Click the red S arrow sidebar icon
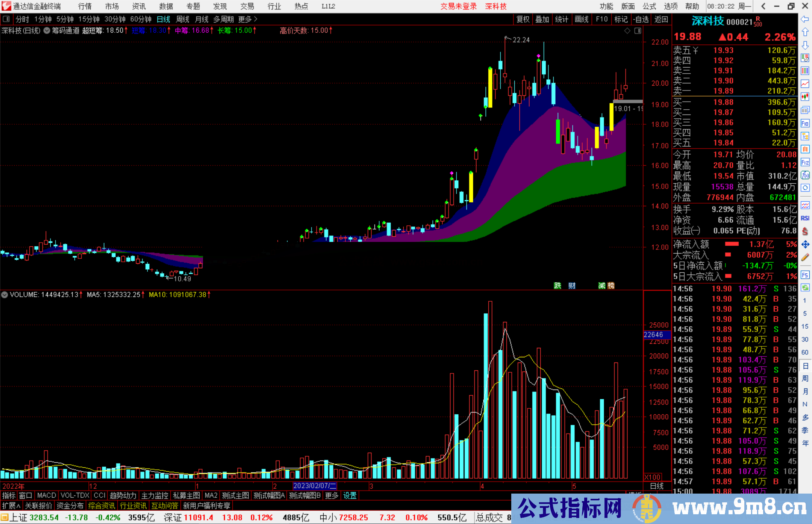Screen dimensions: 812x524 805,231
